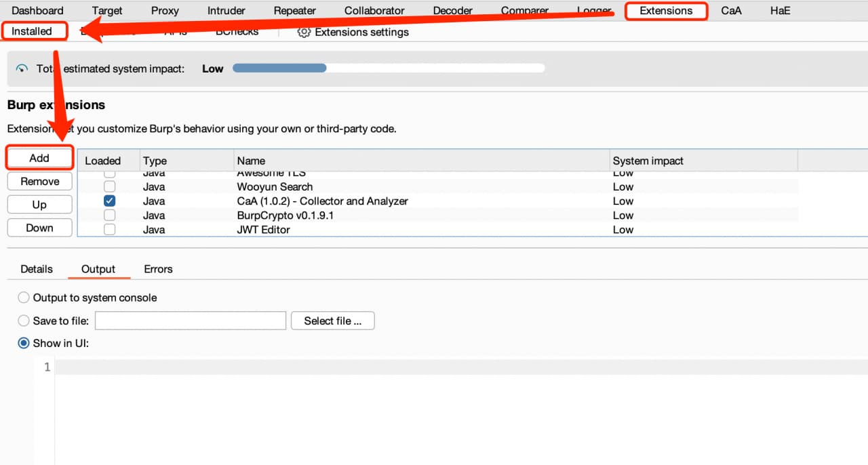Open the Repeater tab
Viewport: 868px width, 465px height.
(x=294, y=11)
